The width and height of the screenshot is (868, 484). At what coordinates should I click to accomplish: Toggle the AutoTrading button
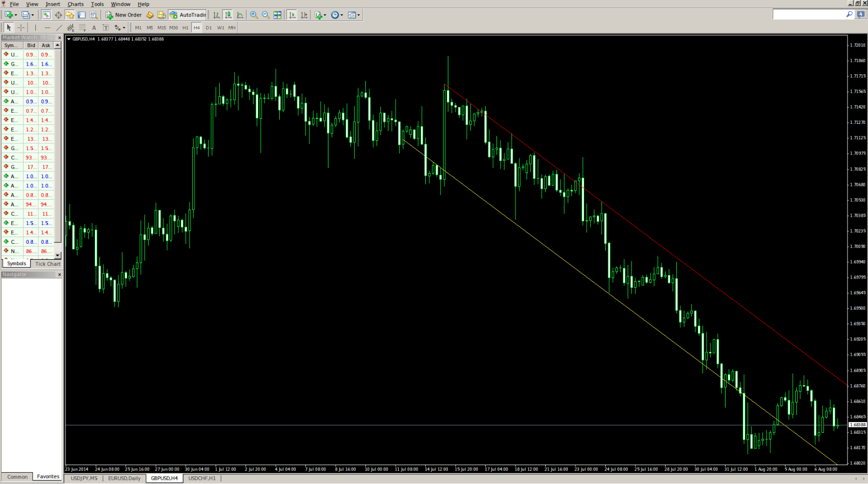point(188,15)
